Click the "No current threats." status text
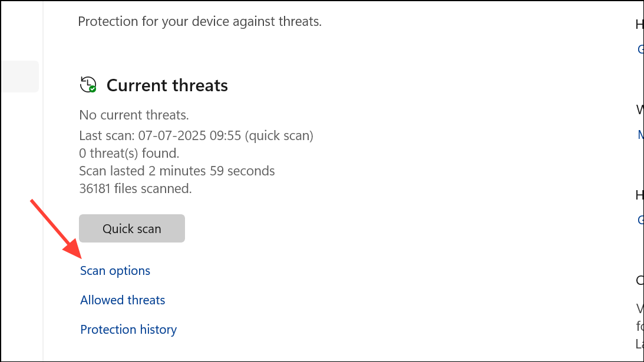This screenshot has height=362, width=644. tap(134, 115)
